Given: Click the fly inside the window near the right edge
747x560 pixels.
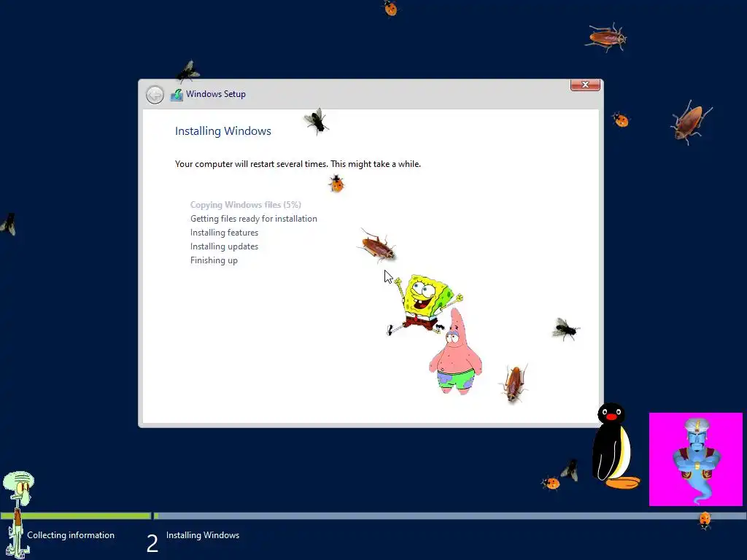Looking at the screenshot, I should pyautogui.click(x=565, y=329).
